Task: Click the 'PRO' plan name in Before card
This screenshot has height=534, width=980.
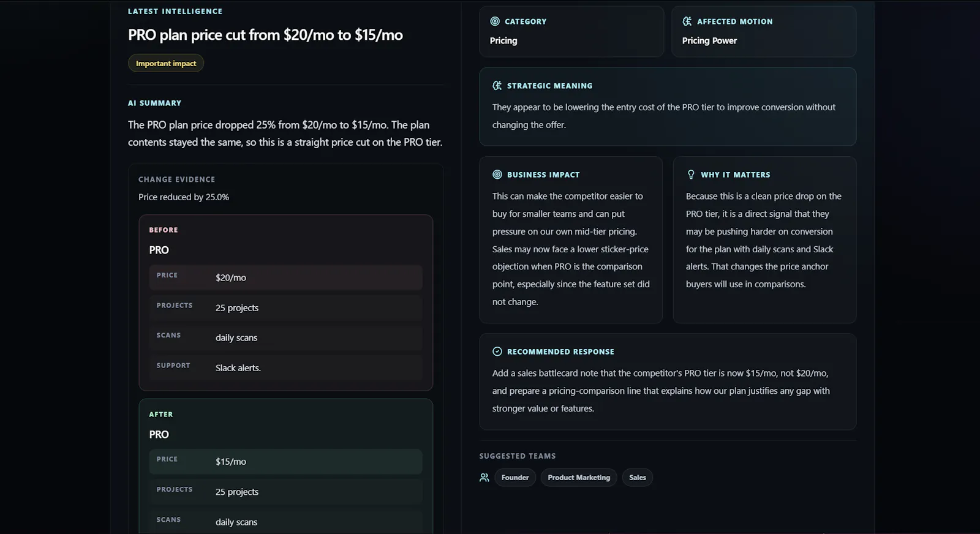Action: click(159, 250)
